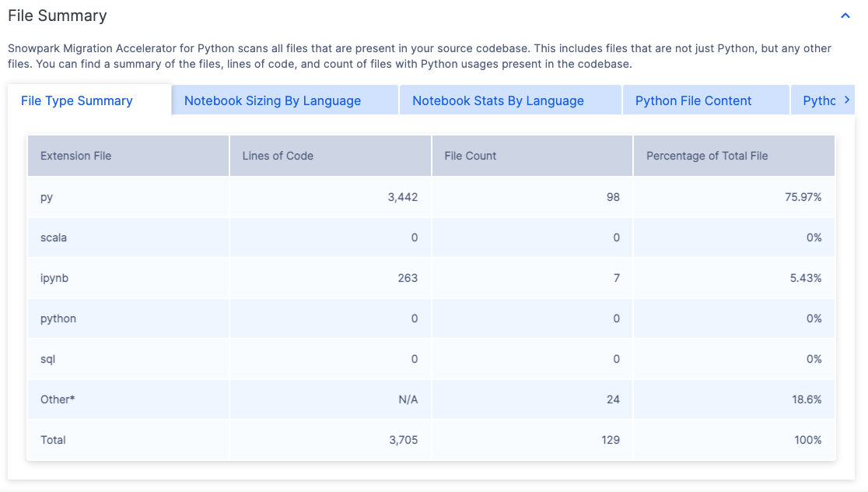Image resolution: width=868 pixels, height=492 pixels.
Task: Click the File Summary heading
Action: (58, 15)
